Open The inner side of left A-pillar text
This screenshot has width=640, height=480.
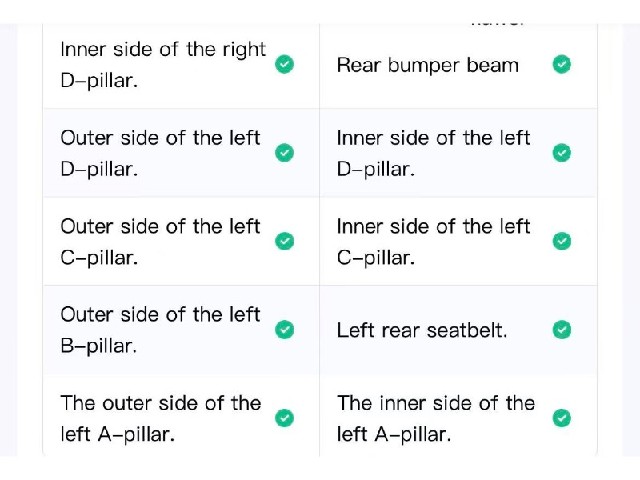(x=436, y=419)
